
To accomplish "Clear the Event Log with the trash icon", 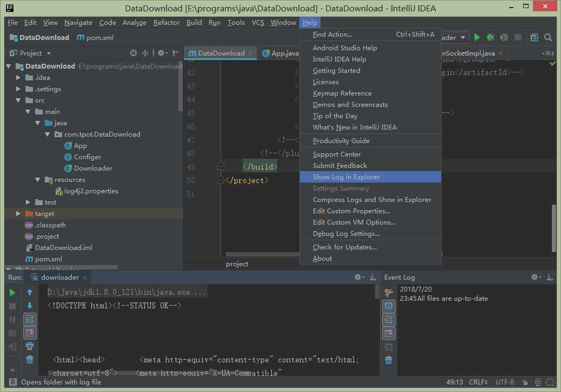I will click(389, 360).
